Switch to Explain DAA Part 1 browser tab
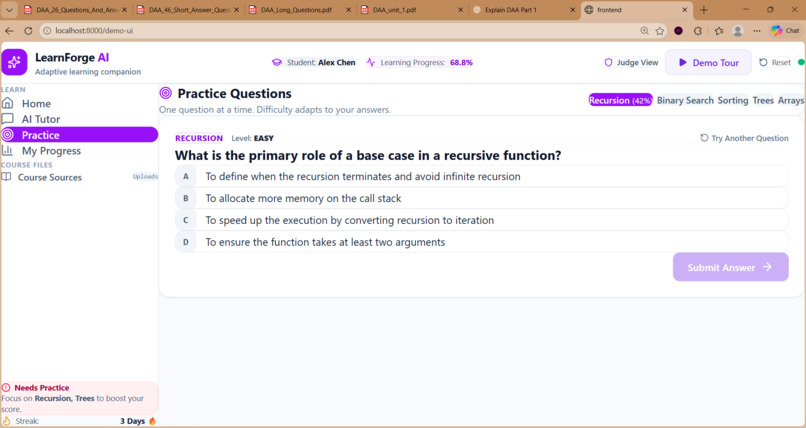Image resolution: width=806 pixels, height=428 pixels. (523, 10)
